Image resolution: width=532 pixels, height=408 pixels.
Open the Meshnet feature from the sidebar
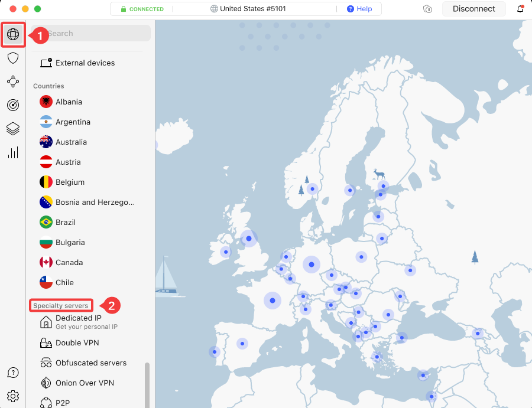point(13,81)
